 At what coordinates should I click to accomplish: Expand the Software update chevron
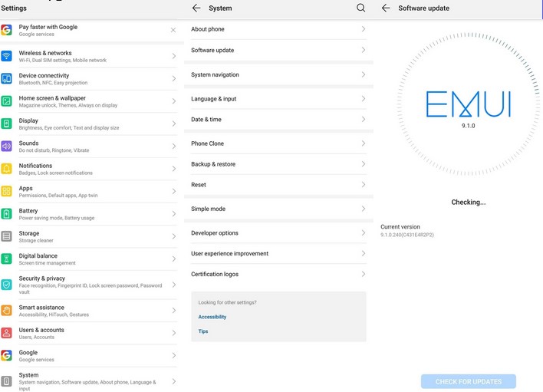click(x=364, y=50)
